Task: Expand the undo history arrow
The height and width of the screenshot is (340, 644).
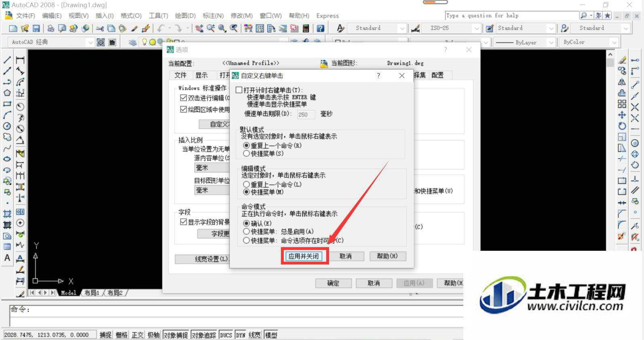Action: [x=169, y=28]
